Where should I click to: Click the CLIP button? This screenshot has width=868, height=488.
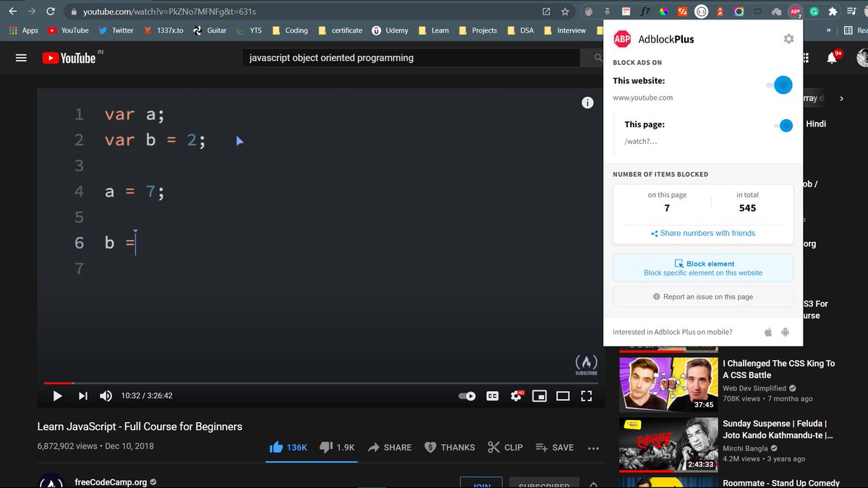[x=505, y=448]
